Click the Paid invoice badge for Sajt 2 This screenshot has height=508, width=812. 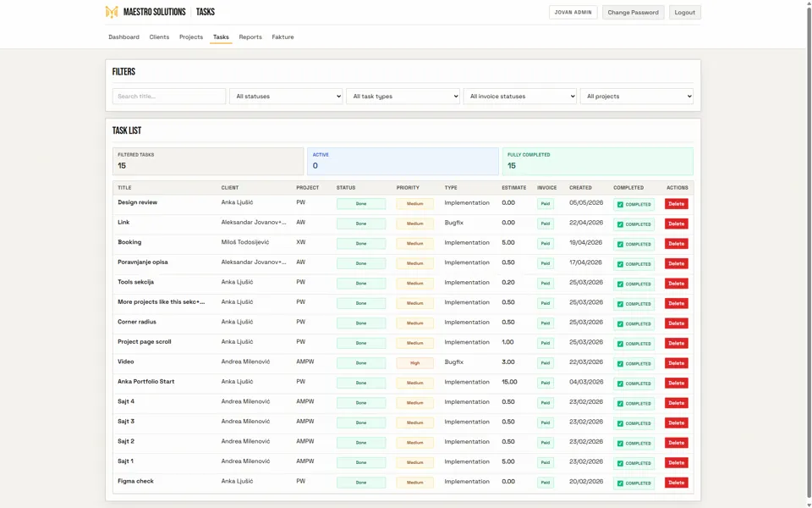546,443
